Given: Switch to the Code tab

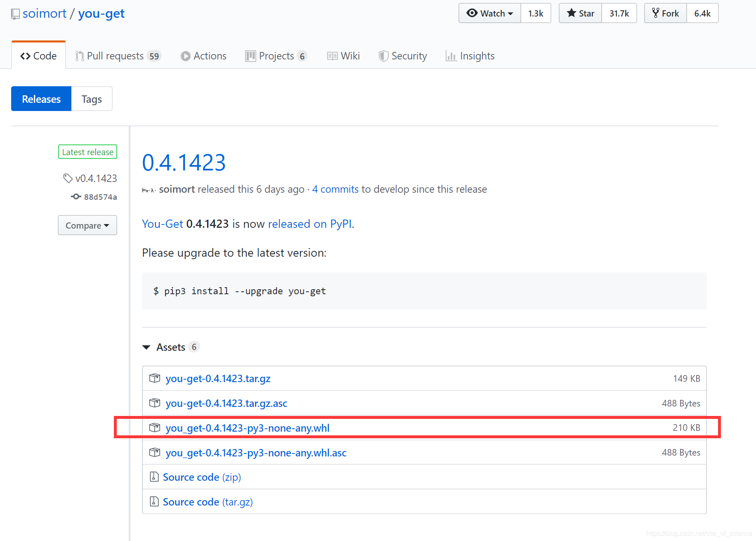Looking at the screenshot, I should [38, 56].
